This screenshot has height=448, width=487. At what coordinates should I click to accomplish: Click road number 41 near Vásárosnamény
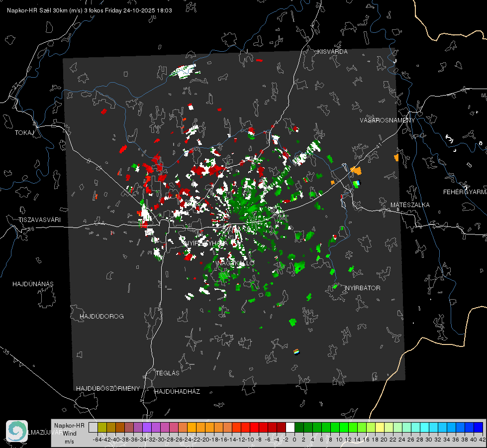[x=379, y=145]
